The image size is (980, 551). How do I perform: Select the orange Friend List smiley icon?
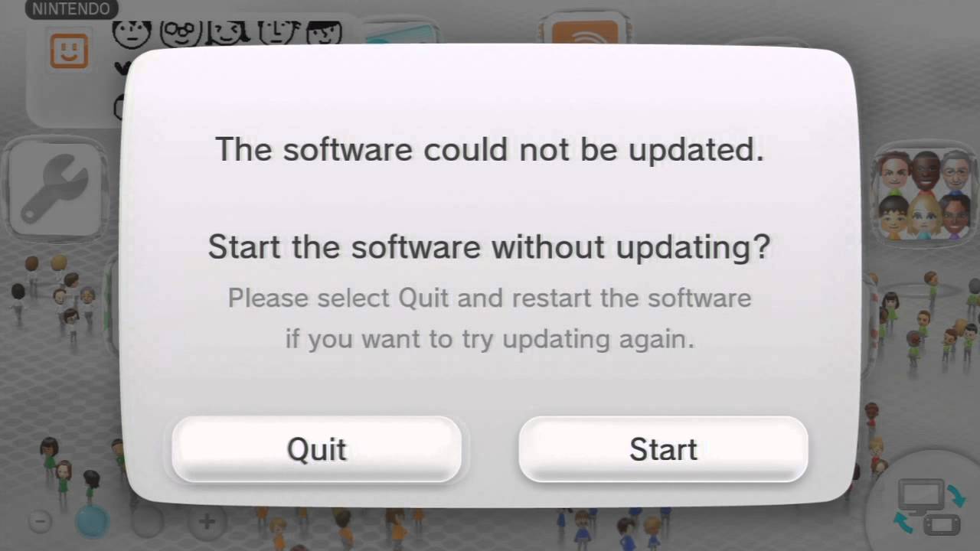point(69,52)
